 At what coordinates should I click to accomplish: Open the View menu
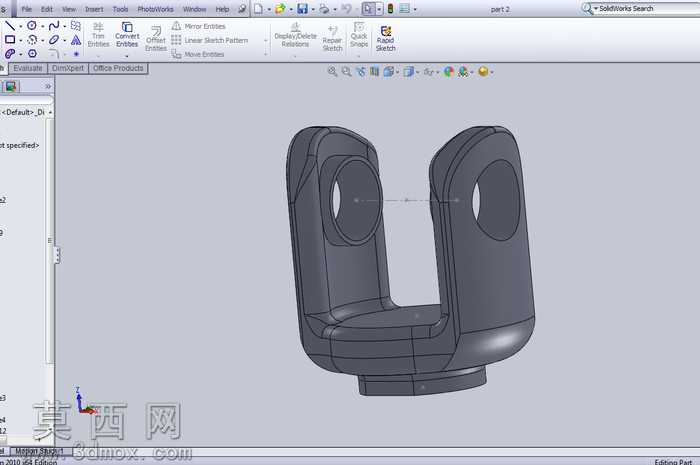[x=69, y=9]
